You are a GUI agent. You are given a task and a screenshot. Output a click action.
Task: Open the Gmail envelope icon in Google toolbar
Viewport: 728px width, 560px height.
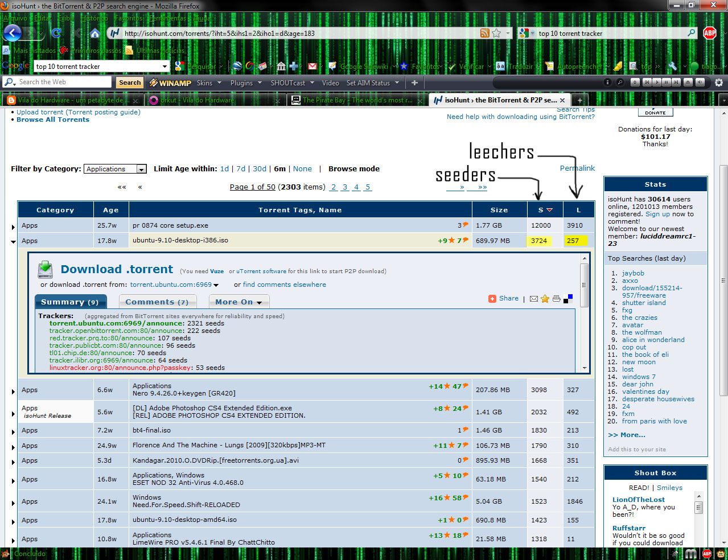[x=312, y=66]
